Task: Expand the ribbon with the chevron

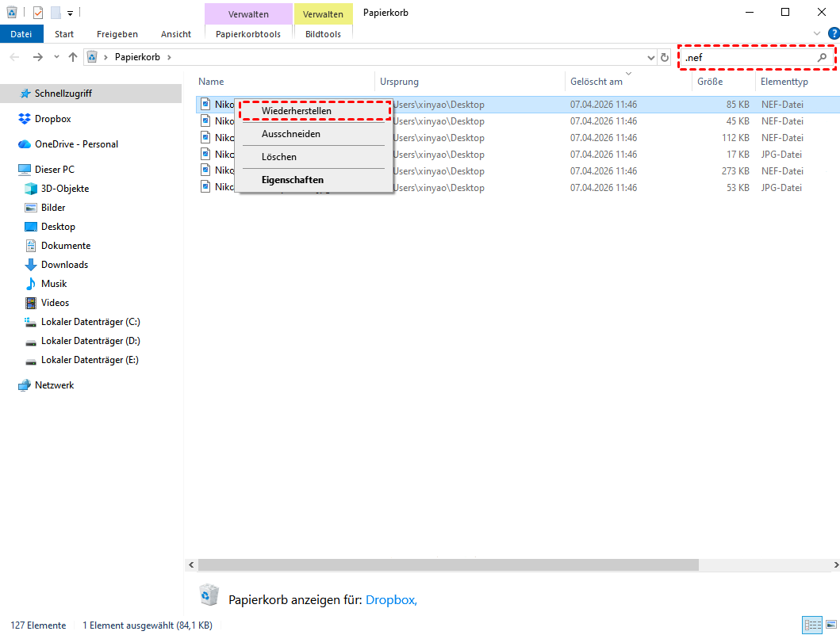Action: tap(818, 33)
